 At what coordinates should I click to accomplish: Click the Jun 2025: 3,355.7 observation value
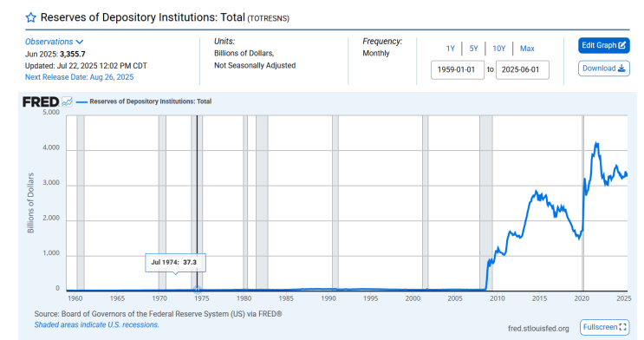55,55
